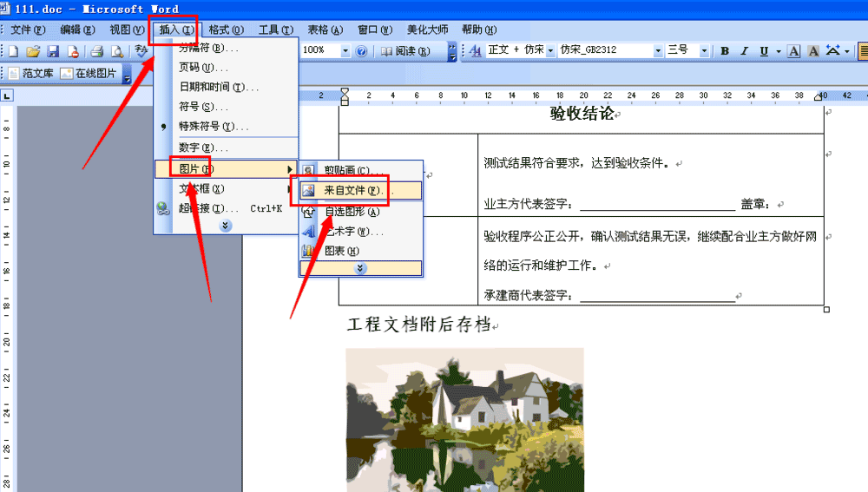
Task: Open the 美化大师 menu
Action: [x=427, y=30]
